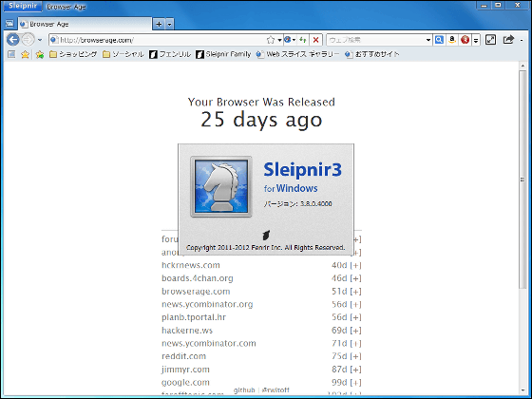
Task: Click the scrollbar up arrow
Action: (522, 66)
